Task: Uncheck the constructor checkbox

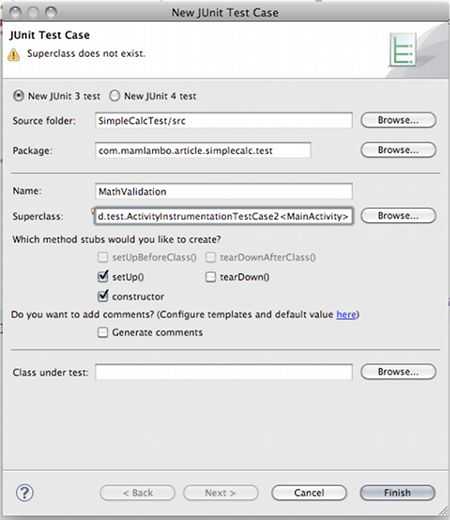Action: (x=103, y=296)
